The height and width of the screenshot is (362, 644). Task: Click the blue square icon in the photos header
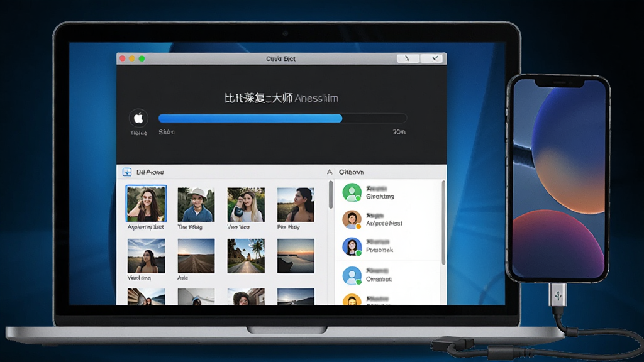[x=127, y=172]
